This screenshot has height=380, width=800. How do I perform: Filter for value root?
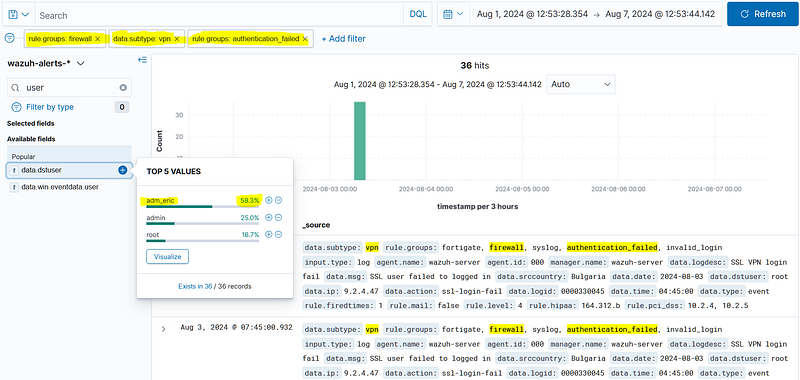(x=269, y=235)
